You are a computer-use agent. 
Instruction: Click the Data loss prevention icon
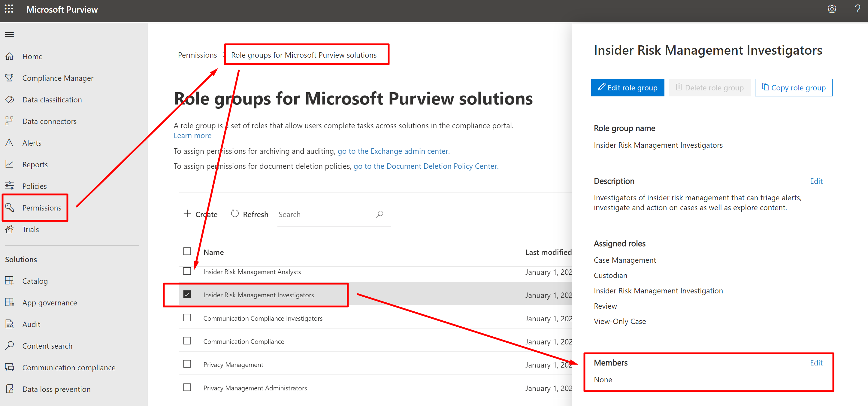coord(9,389)
